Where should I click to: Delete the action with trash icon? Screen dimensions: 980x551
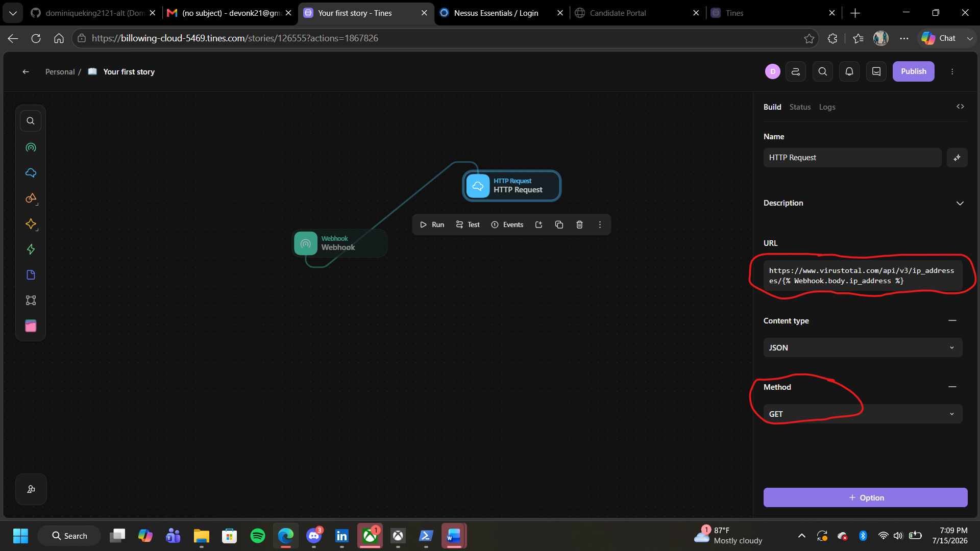pos(579,224)
